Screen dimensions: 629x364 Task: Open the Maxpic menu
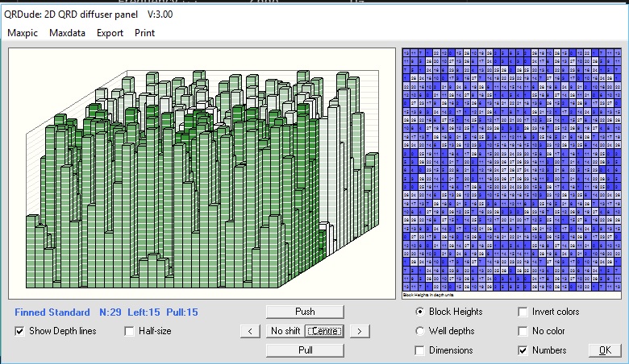[x=23, y=33]
